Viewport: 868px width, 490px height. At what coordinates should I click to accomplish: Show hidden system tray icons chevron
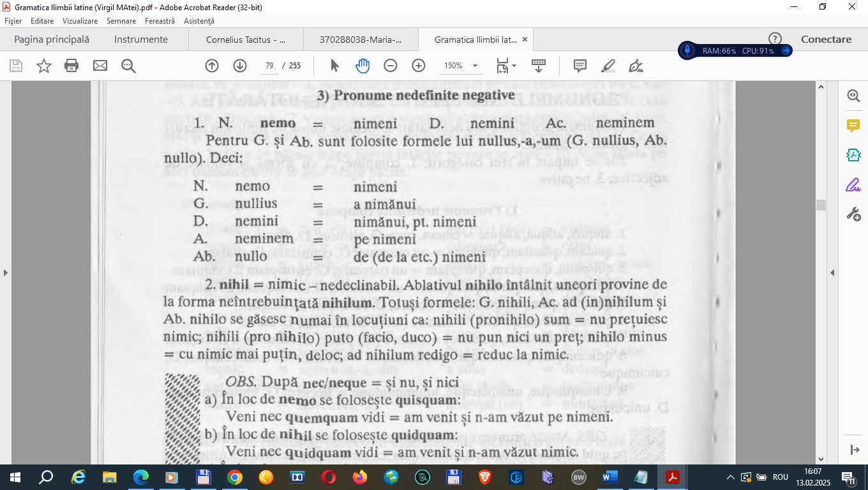pyautogui.click(x=731, y=477)
